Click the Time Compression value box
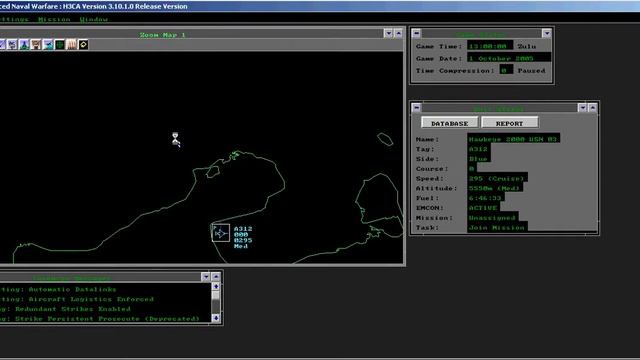The width and height of the screenshot is (640, 360). coord(506,70)
